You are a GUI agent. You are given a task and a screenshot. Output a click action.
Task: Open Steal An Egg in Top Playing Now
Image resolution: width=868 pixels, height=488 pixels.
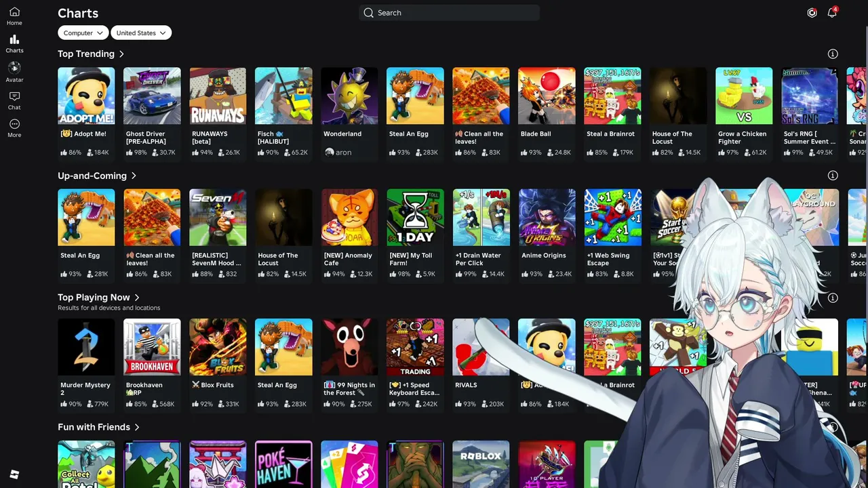tap(283, 347)
